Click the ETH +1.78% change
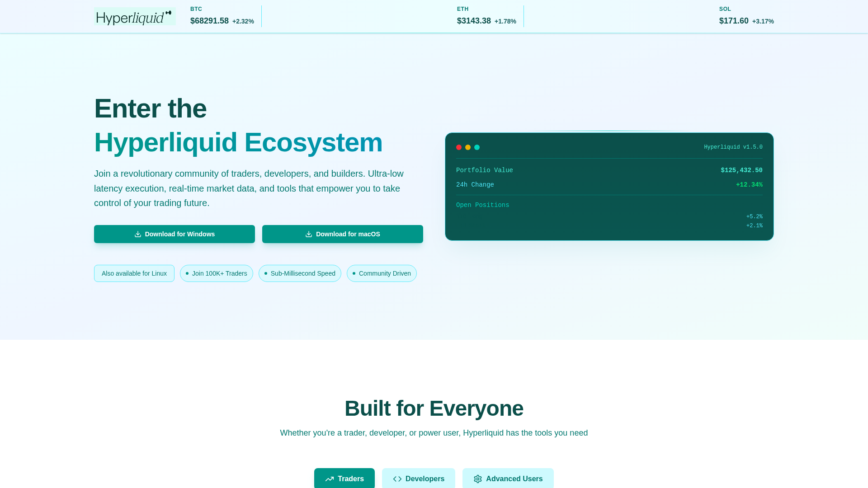This screenshot has height=488, width=868. (x=505, y=21)
